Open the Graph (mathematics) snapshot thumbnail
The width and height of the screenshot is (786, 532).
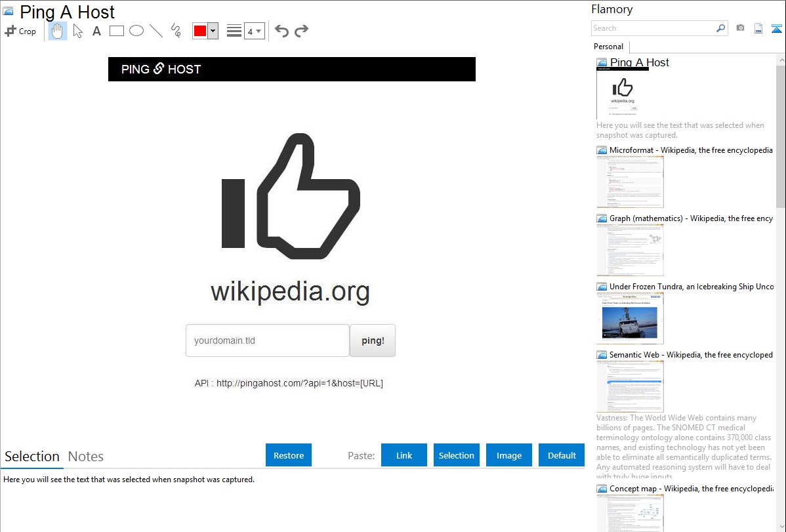(x=630, y=250)
